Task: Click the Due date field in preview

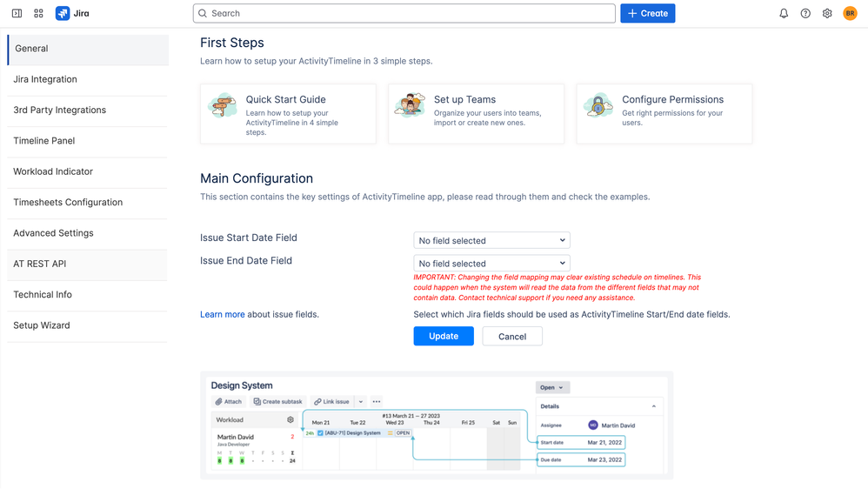Action: [581, 459]
